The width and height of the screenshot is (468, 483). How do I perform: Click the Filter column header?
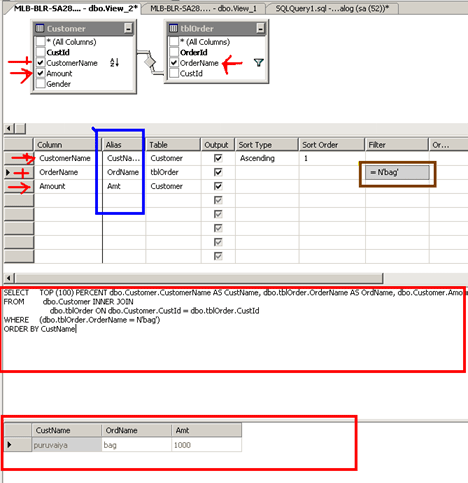click(397, 145)
